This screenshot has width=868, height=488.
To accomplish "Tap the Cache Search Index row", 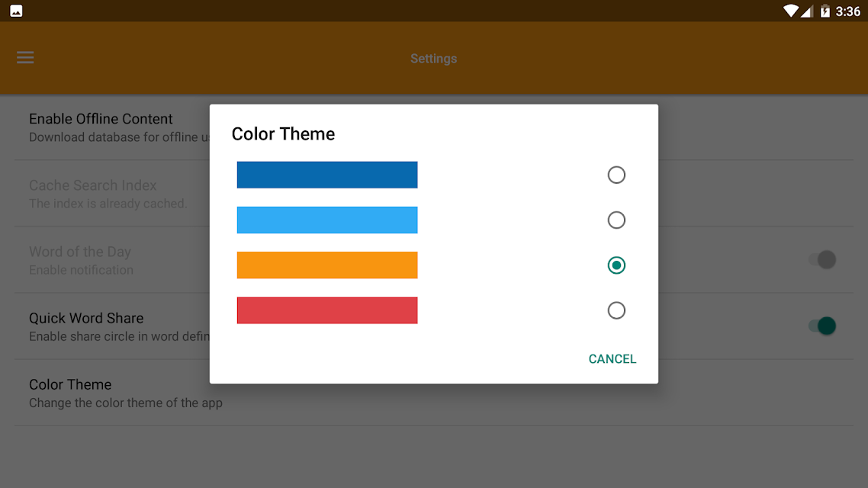I will coord(434,194).
